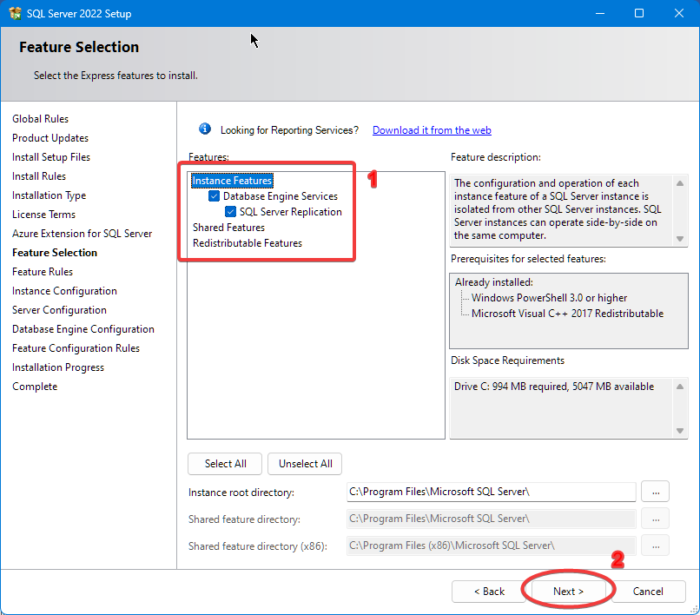Click disk space scrollbar down arrow
This screenshot has height=615, width=700.
click(x=680, y=431)
